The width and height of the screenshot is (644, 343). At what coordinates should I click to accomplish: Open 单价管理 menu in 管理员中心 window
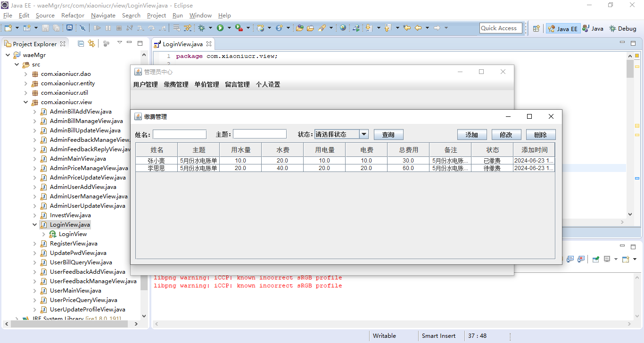206,85
